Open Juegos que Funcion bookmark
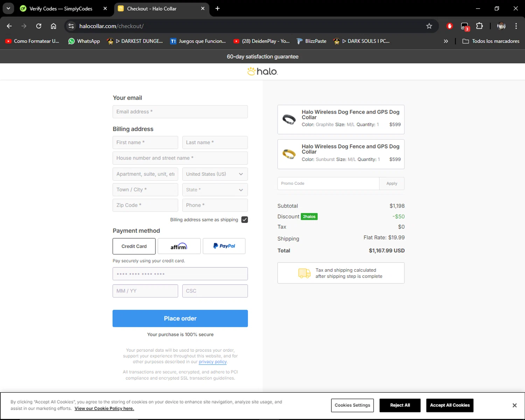Viewport: 525px width, 420px height. coord(198,41)
